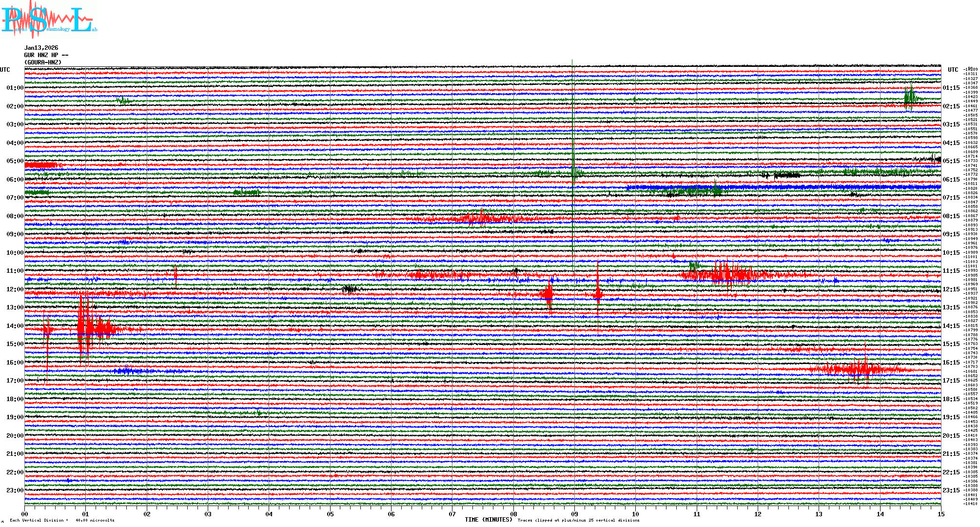Click the 01:15 time label on right

point(951,88)
